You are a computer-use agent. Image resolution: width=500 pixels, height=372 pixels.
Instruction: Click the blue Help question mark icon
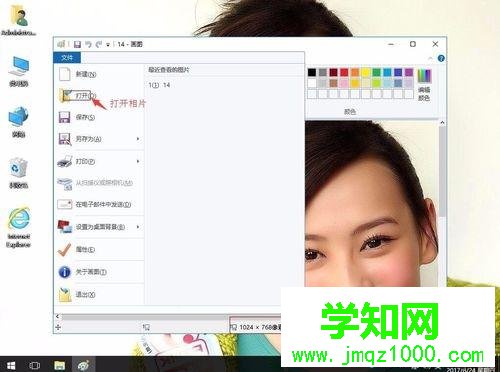point(441,58)
